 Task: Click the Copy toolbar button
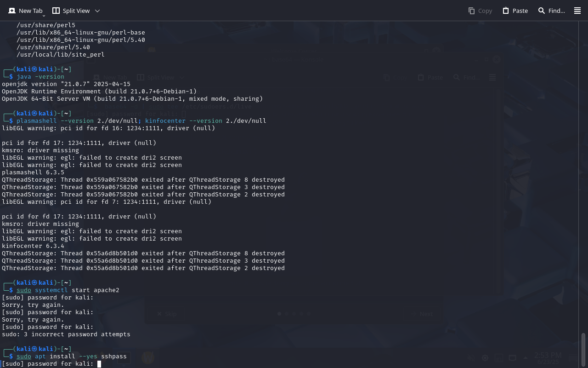pos(480,11)
